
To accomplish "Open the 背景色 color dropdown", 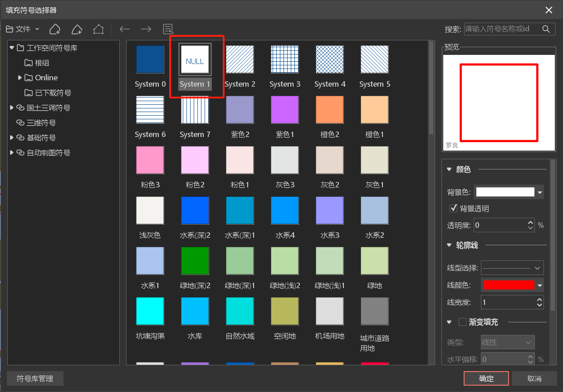I will click(x=540, y=192).
